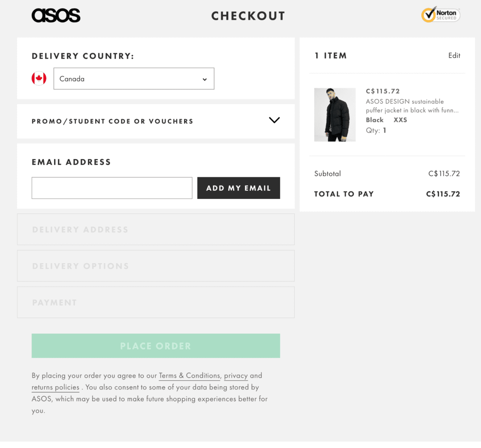Click the email address input field

(x=112, y=188)
